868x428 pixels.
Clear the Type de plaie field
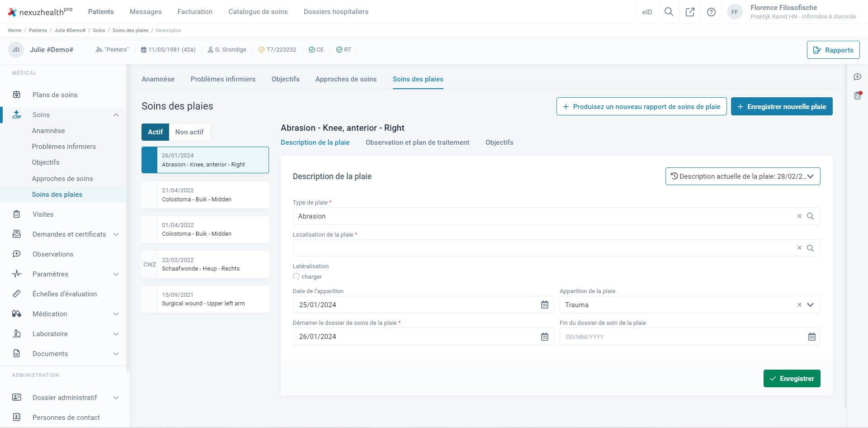click(799, 216)
